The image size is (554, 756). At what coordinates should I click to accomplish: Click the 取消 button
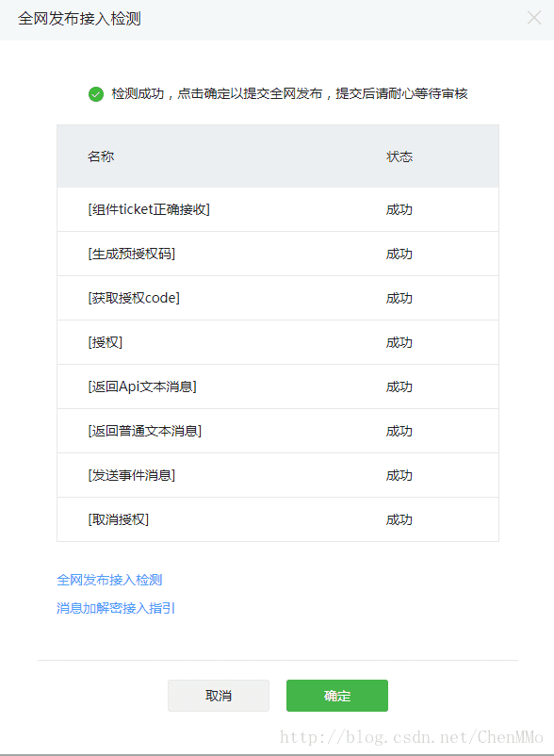point(217,696)
